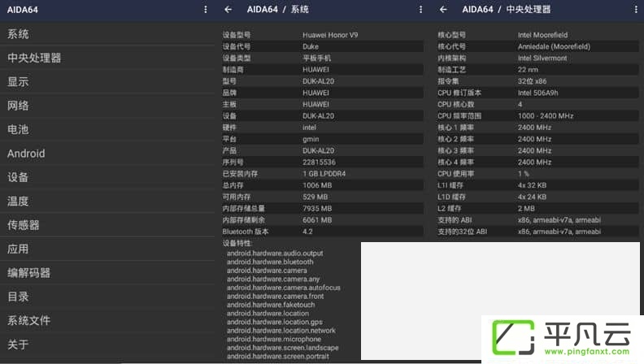Screen dimensions: 644x364
Task: Open 目录 category
Action: click(107, 297)
